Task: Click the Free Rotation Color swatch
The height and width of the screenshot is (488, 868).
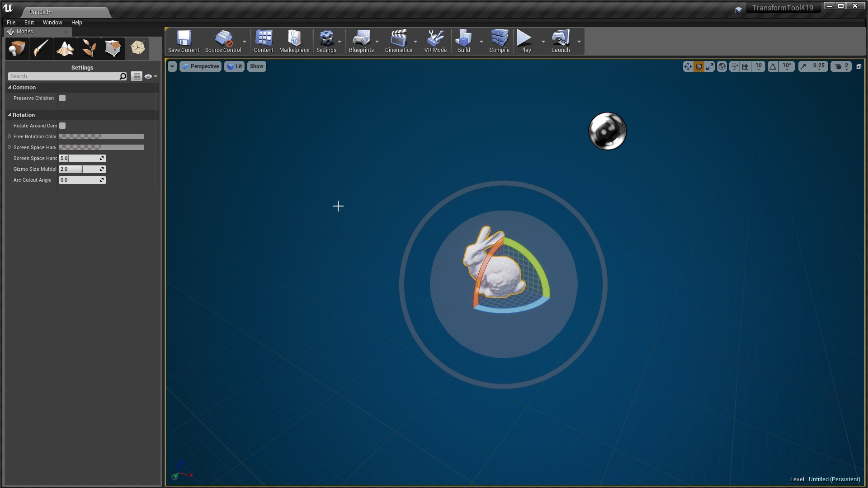Action: pyautogui.click(x=101, y=136)
